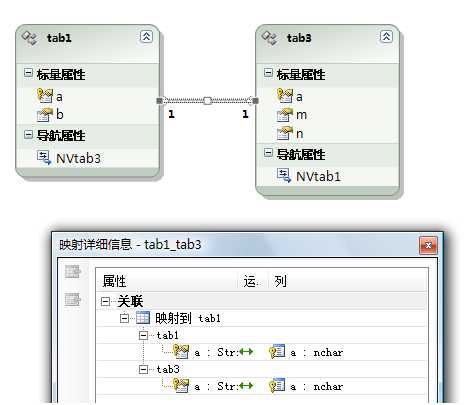Collapse 标量属性 section in tab3 entity
The image size is (467, 405).
point(268,73)
